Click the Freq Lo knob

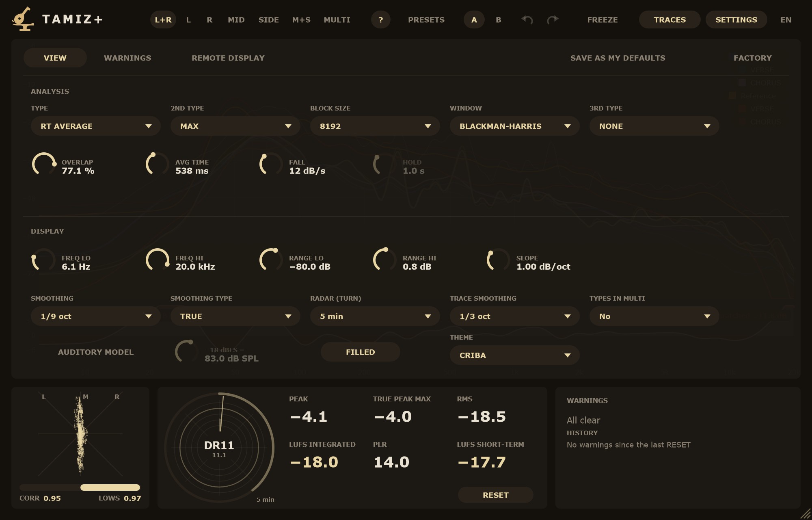click(44, 260)
